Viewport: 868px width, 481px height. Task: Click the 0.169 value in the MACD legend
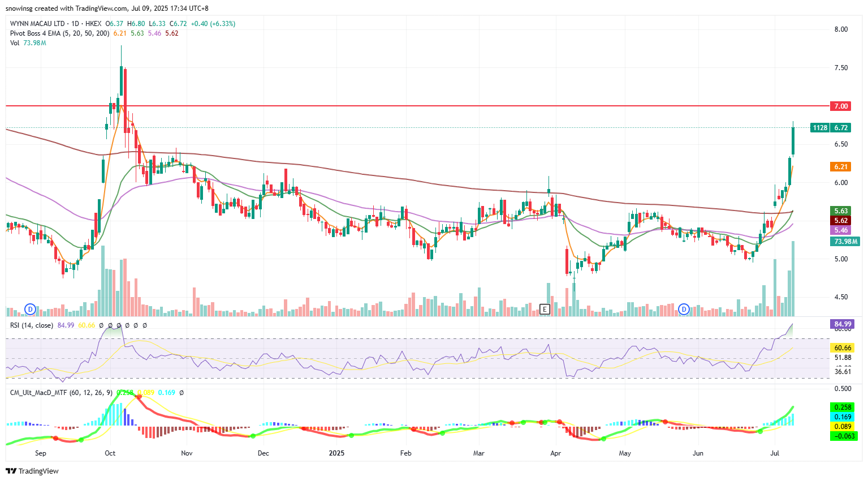click(x=167, y=392)
